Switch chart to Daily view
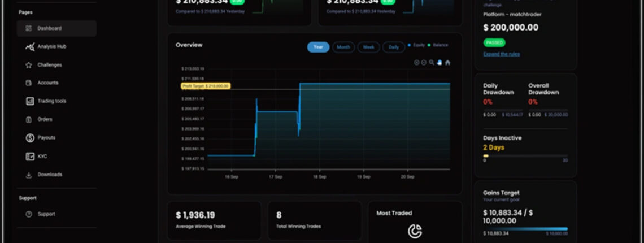Screen dimensions: 644x243 pos(394,47)
